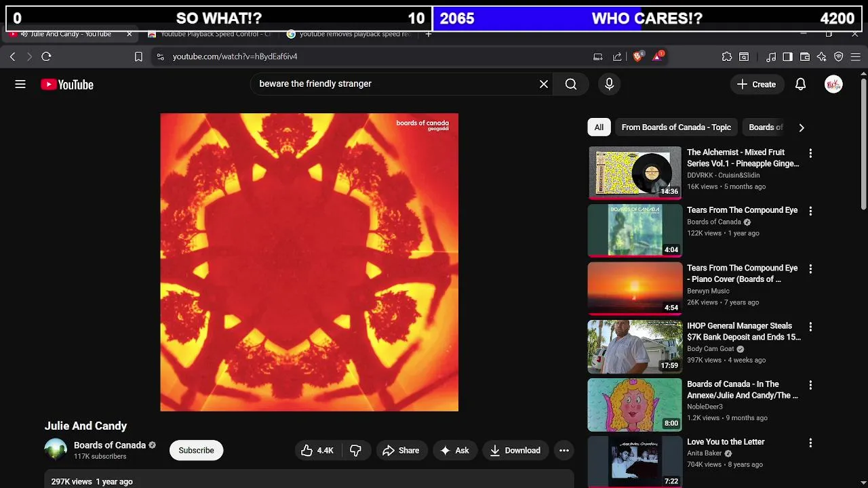Open the account avatar menu

point(833,84)
